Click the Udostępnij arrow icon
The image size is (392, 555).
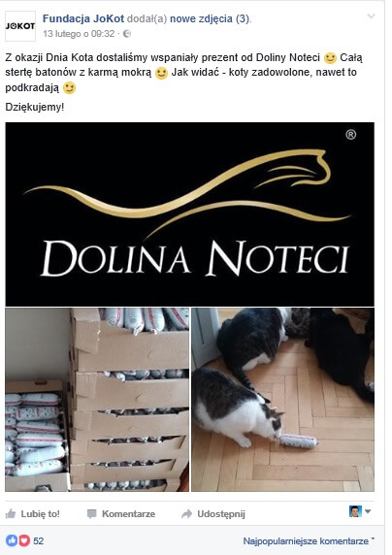tap(186, 514)
